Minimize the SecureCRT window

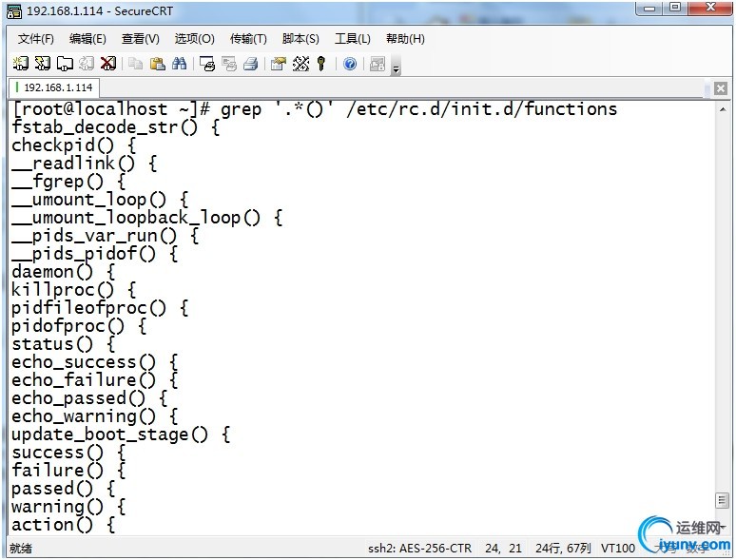point(649,9)
